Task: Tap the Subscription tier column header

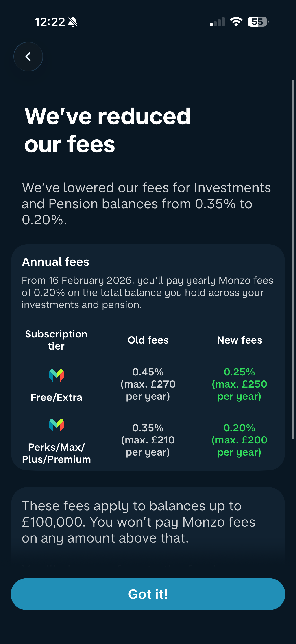Action: (x=57, y=340)
